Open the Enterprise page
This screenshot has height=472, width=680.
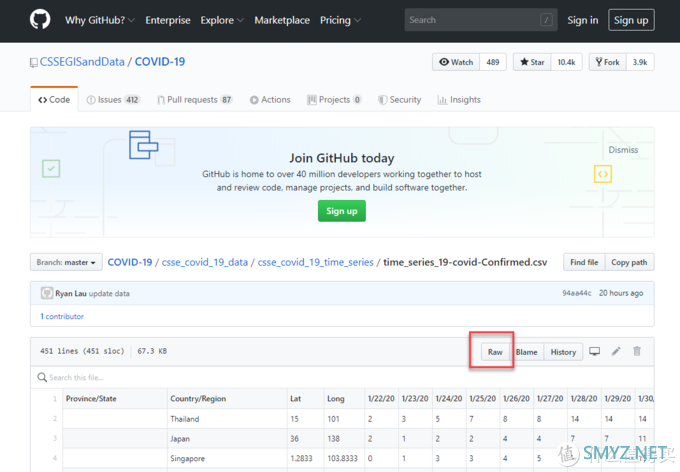coord(168,20)
